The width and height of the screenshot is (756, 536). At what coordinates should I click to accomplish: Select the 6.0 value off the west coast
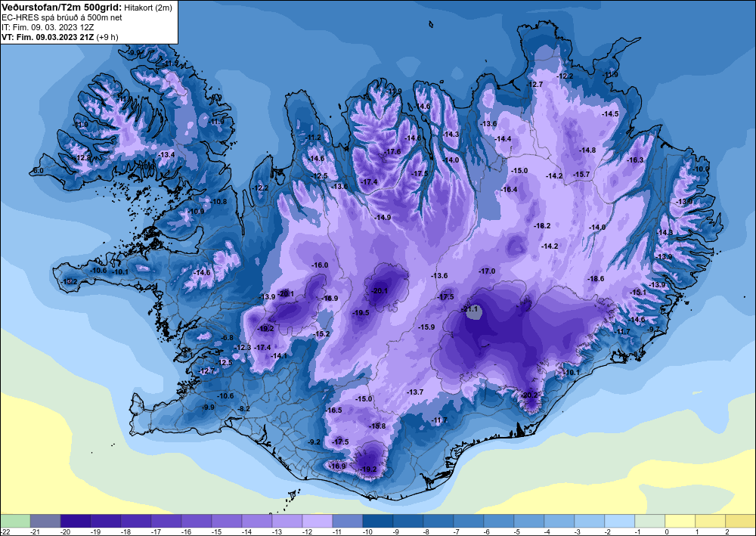coord(39,171)
